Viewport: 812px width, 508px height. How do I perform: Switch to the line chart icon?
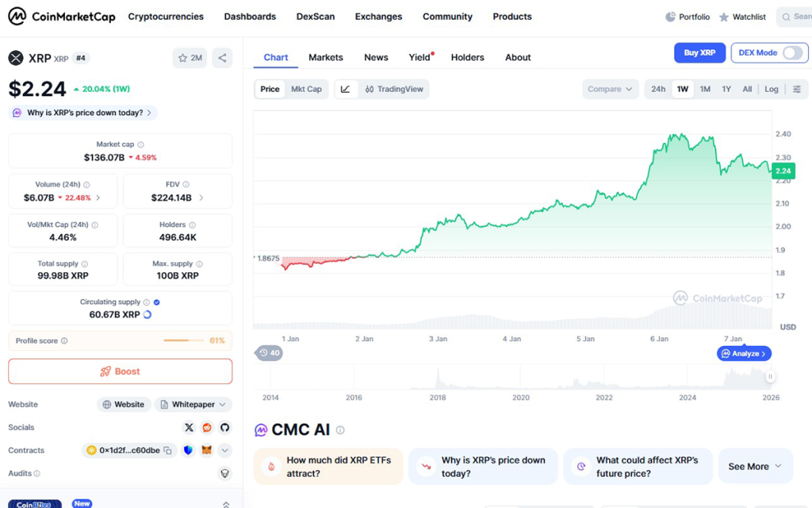coord(346,89)
